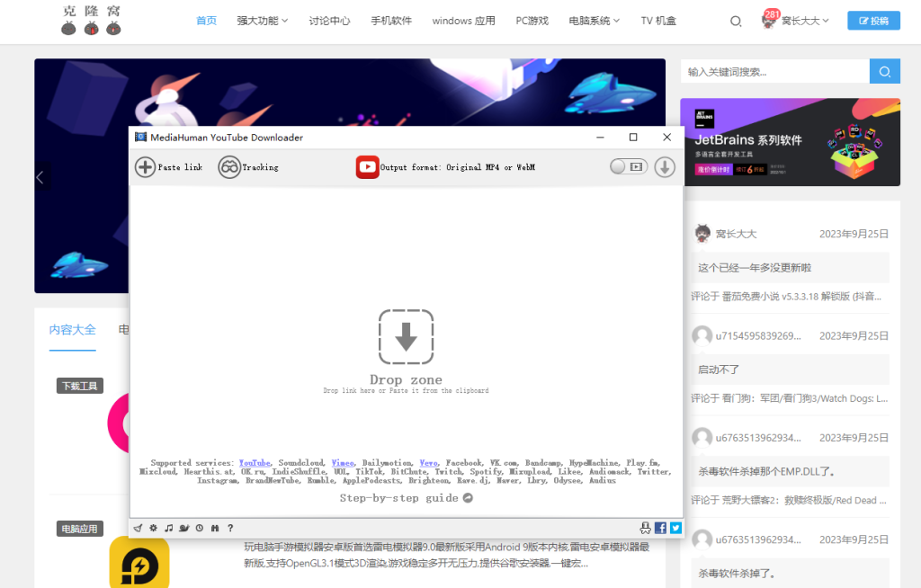Open the windows 应用 menu item
This screenshot has height=588, width=921.
click(x=463, y=21)
